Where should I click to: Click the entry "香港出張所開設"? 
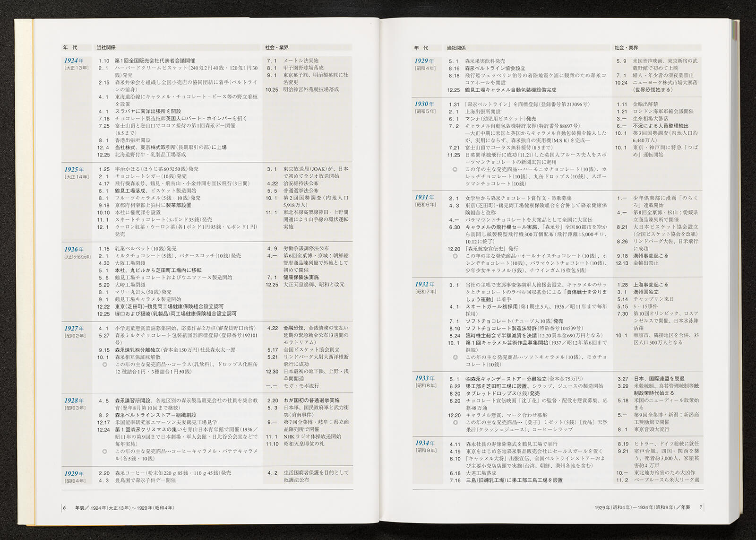click(x=133, y=140)
